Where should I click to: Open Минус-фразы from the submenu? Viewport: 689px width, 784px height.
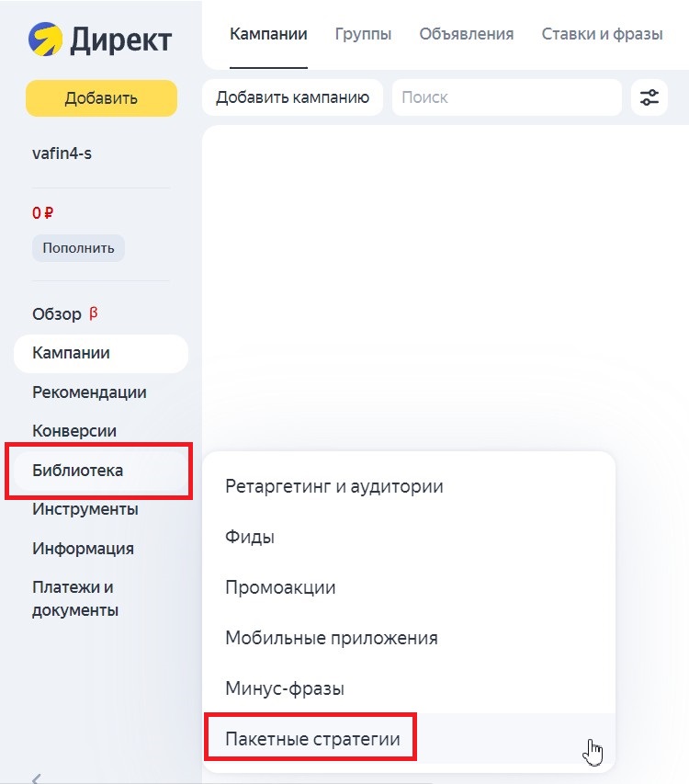click(x=284, y=687)
